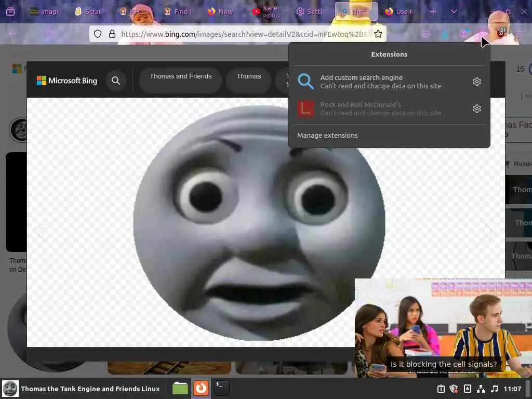Open the network connections tray icon
Image resolution: width=532 pixels, height=399 pixels.
coord(481,389)
